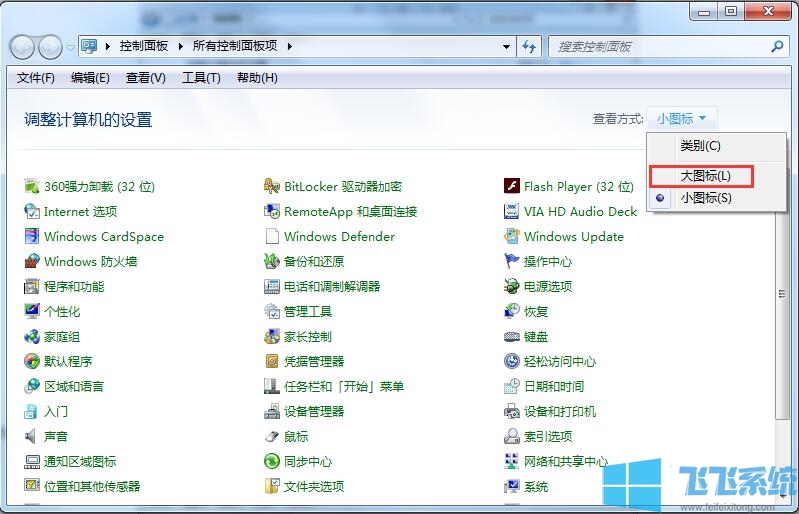Expand the 小图标 view-by dropdown
The image size is (799, 514).
[x=682, y=119]
